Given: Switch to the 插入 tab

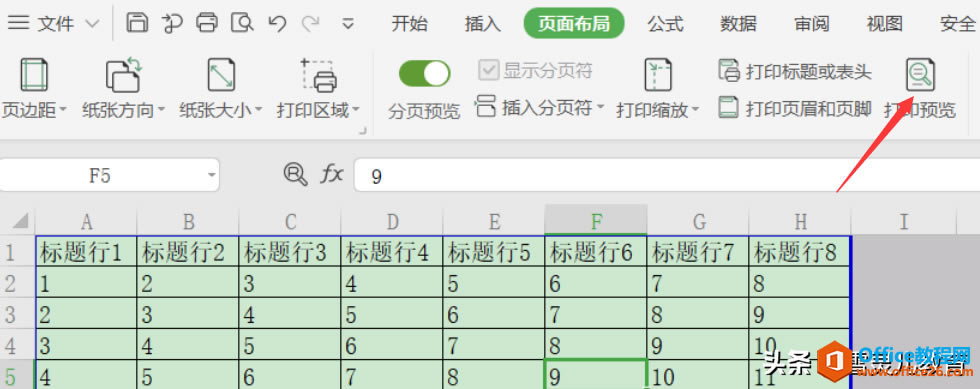Looking at the screenshot, I should [x=483, y=24].
